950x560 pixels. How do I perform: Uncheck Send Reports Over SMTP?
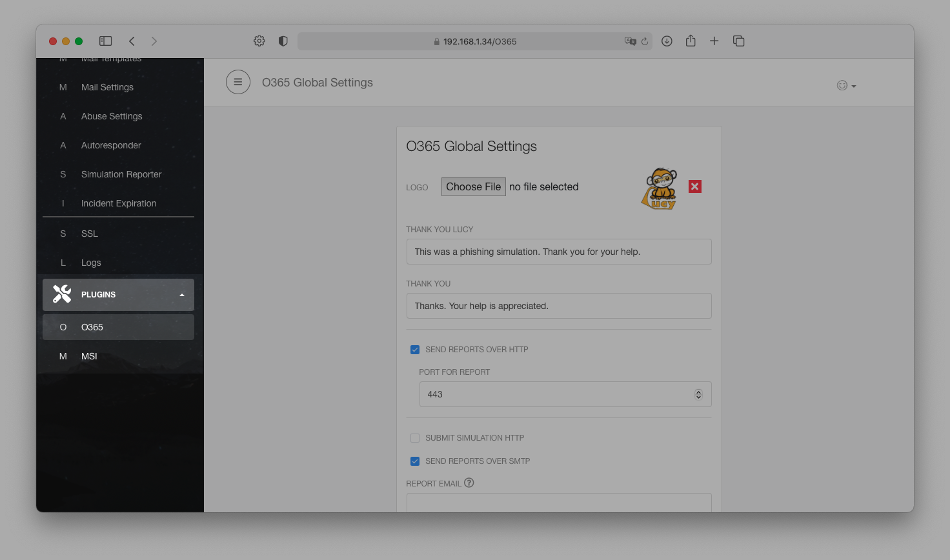tap(415, 461)
